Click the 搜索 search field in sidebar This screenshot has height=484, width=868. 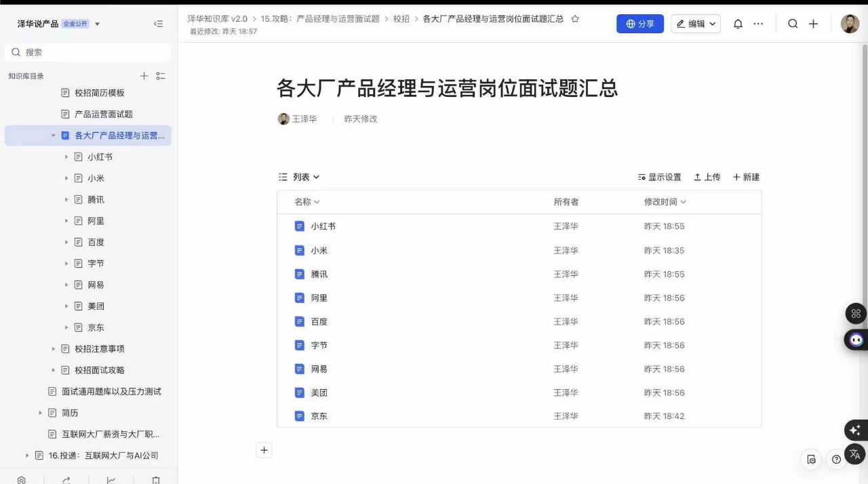[88, 52]
